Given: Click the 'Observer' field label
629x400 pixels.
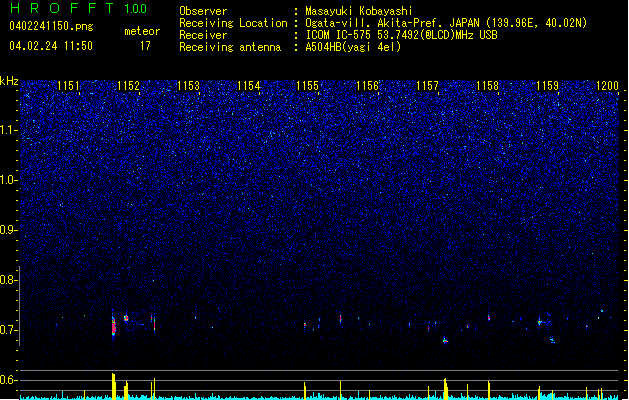Looking at the screenshot, I should [x=203, y=11].
